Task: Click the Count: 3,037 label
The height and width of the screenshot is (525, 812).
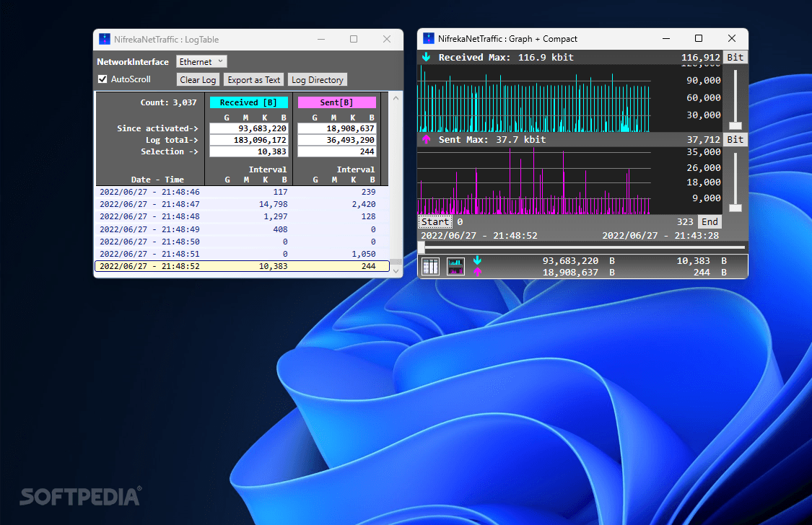Action: click(x=168, y=102)
